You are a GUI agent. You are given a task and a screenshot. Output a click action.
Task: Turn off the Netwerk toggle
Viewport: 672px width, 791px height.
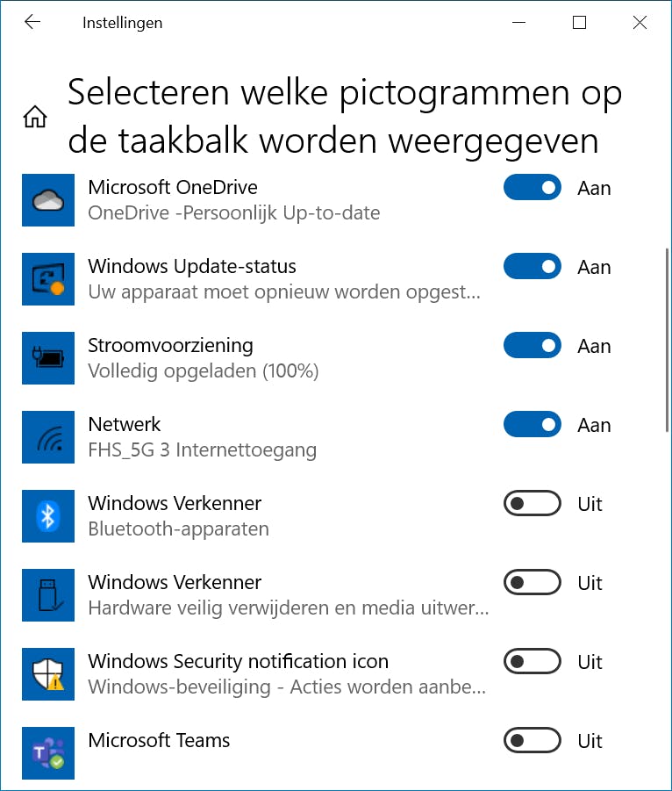(532, 425)
